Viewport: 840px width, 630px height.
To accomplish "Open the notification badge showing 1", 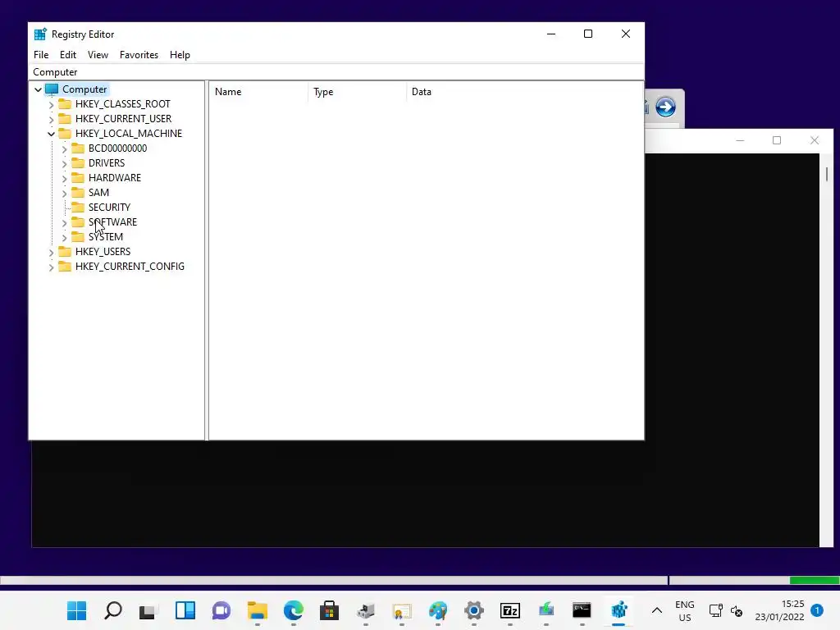I will tap(817, 610).
